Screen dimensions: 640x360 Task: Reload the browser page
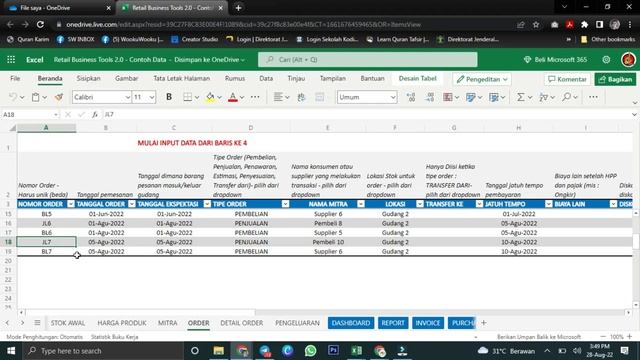coord(40,24)
